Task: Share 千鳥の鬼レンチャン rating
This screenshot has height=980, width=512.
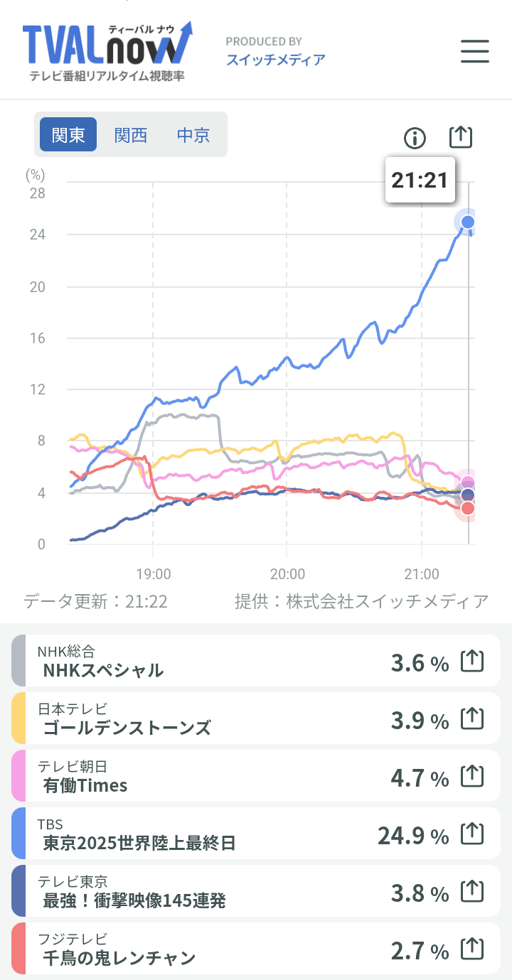Action: (x=472, y=949)
